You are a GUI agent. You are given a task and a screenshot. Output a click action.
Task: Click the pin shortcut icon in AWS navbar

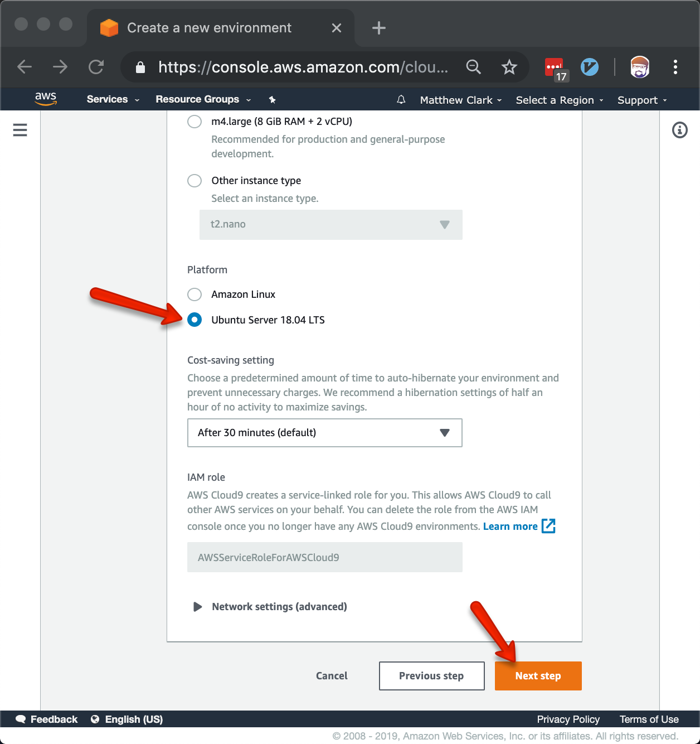point(272,100)
